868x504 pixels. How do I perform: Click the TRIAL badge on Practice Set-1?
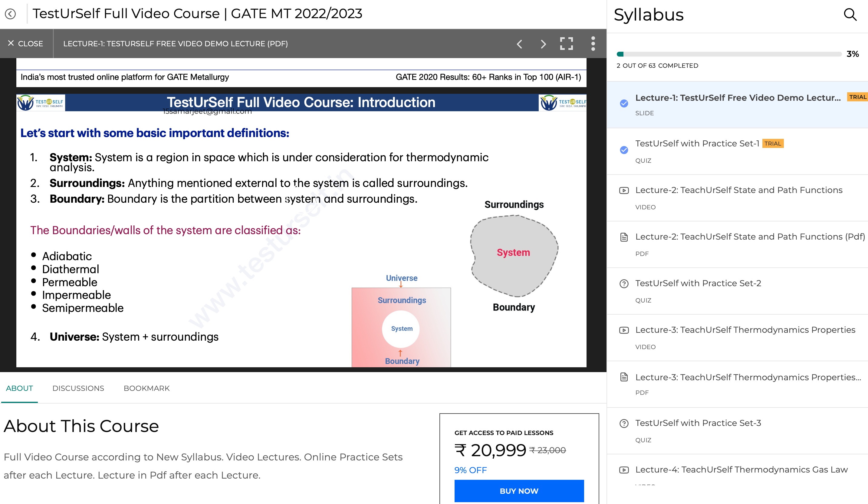click(773, 144)
